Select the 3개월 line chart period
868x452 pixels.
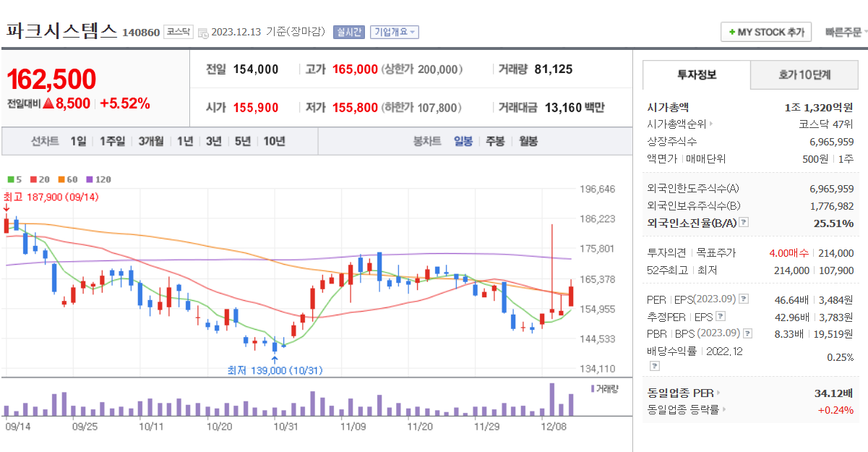(x=151, y=141)
